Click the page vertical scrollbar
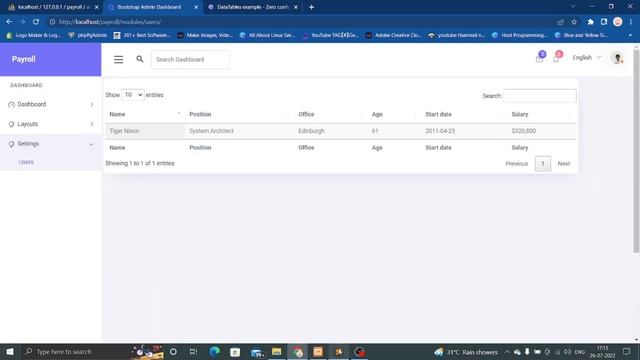 (x=636, y=151)
